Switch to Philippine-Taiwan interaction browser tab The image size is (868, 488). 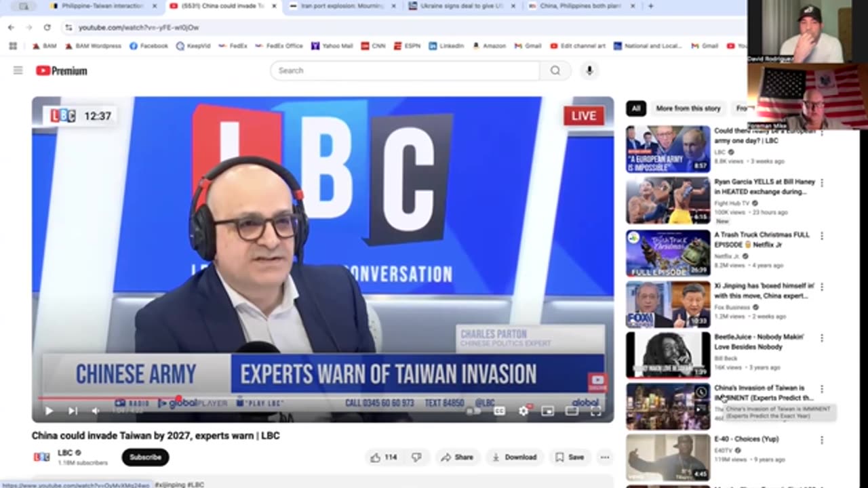point(102,6)
